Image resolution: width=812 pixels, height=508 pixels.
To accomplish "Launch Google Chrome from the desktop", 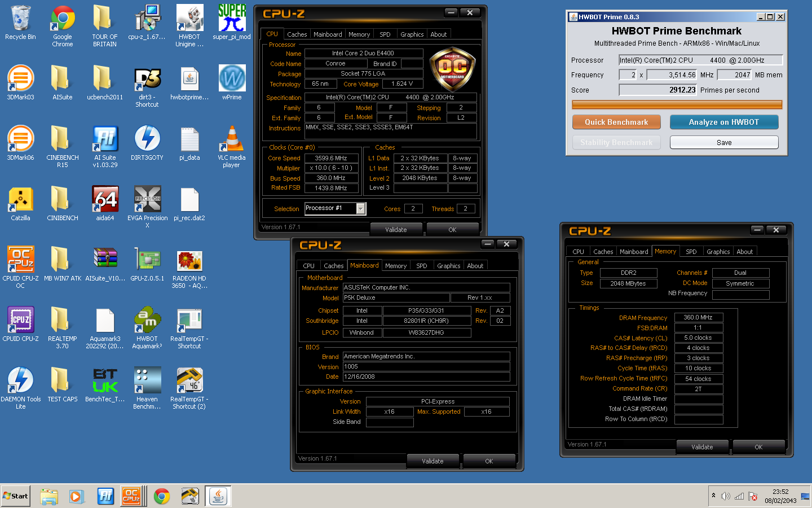I will point(63,25).
